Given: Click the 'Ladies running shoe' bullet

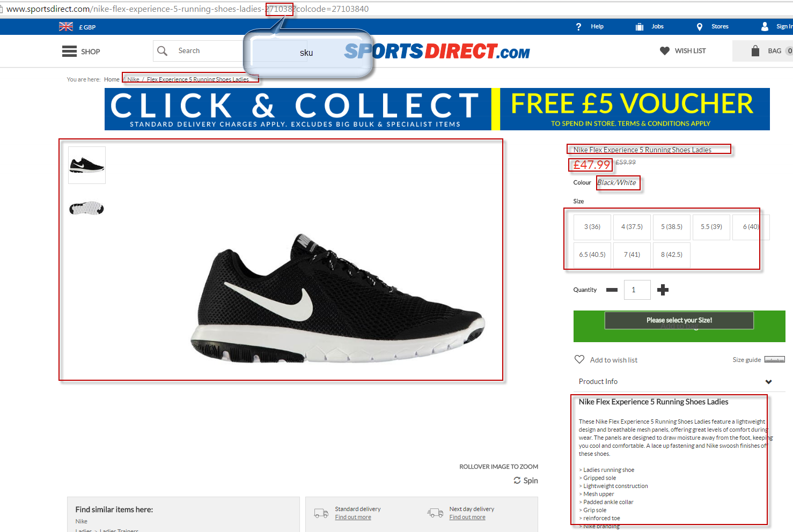Looking at the screenshot, I should click(x=607, y=470).
